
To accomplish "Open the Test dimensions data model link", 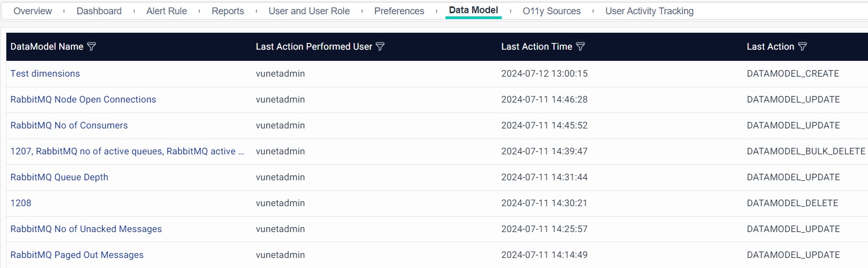I will [x=45, y=73].
